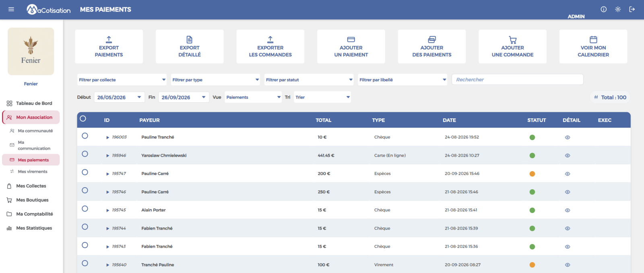
Task: Open the info icon in the top bar
Action: [x=604, y=9]
